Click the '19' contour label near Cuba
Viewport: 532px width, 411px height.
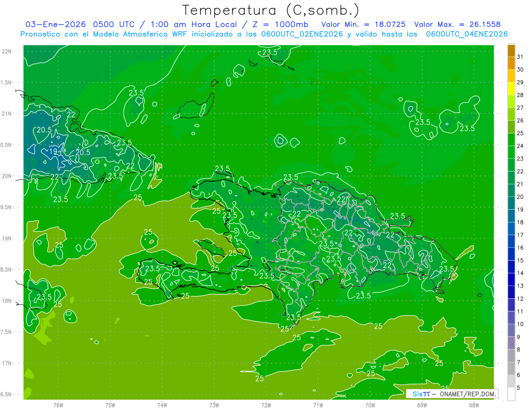point(53,151)
